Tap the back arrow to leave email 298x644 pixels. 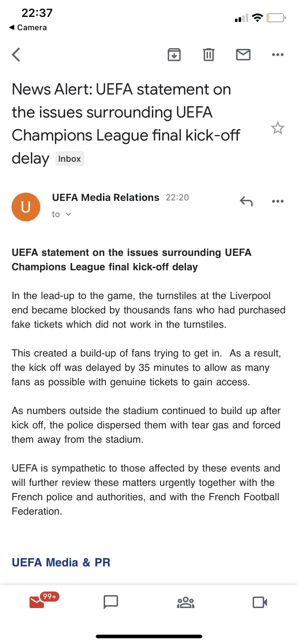click(16, 55)
